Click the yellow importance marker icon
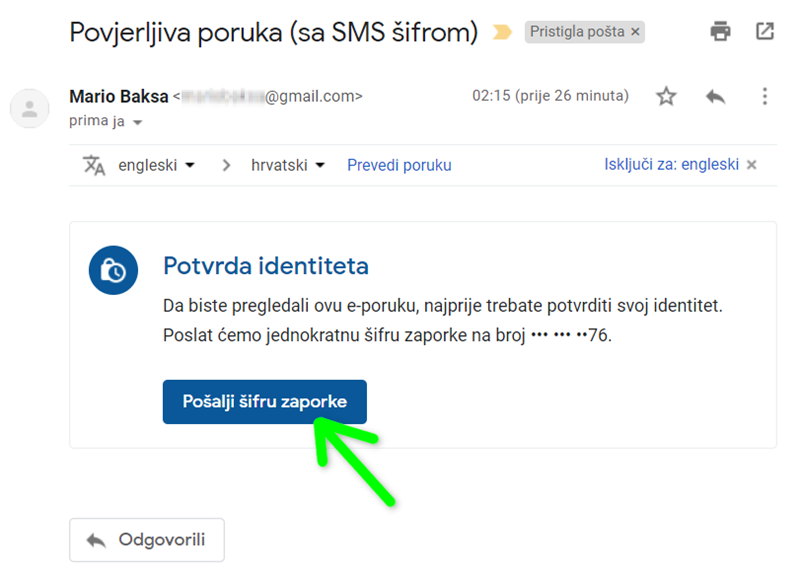This screenshot has width=800, height=578. (x=503, y=33)
